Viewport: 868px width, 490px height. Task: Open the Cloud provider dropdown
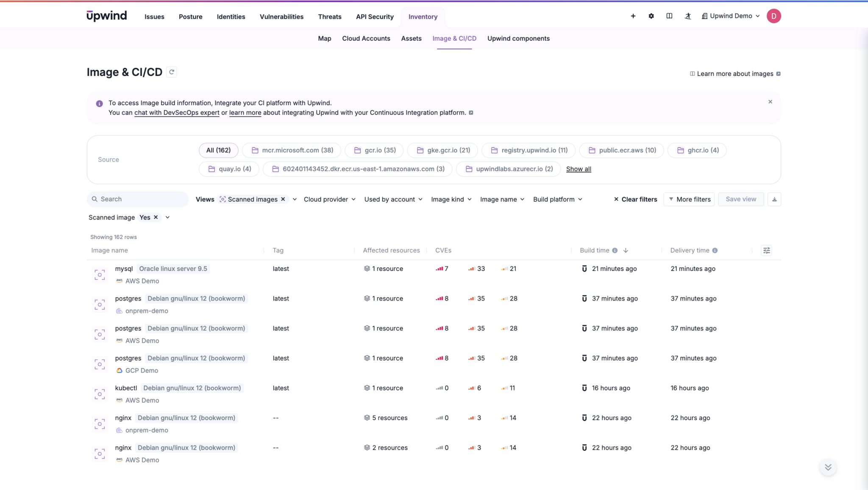pyautogui.click(x=329, y=199)
